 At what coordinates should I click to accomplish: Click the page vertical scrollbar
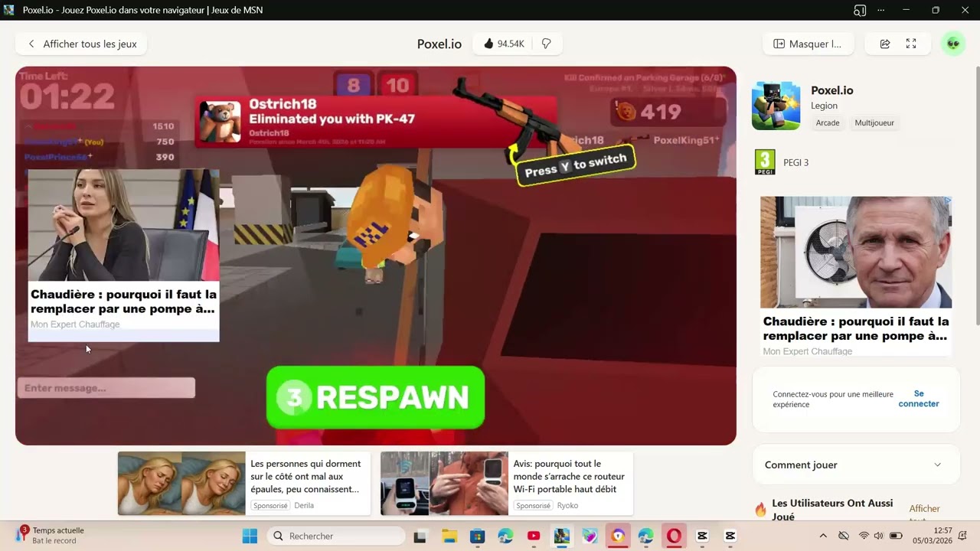click(x=976, y=197)
